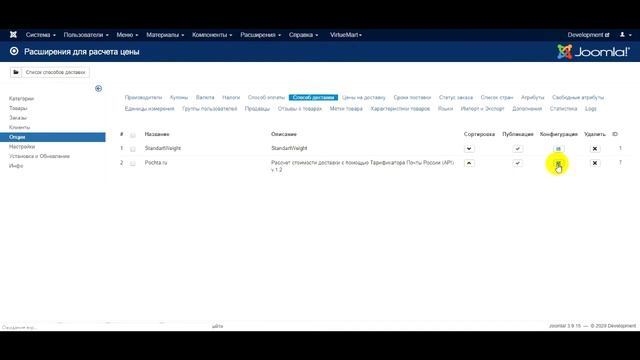Viewport: 640px width, 360px height.
Task: Open the Система menu
Action: click(x=40, y=35)
